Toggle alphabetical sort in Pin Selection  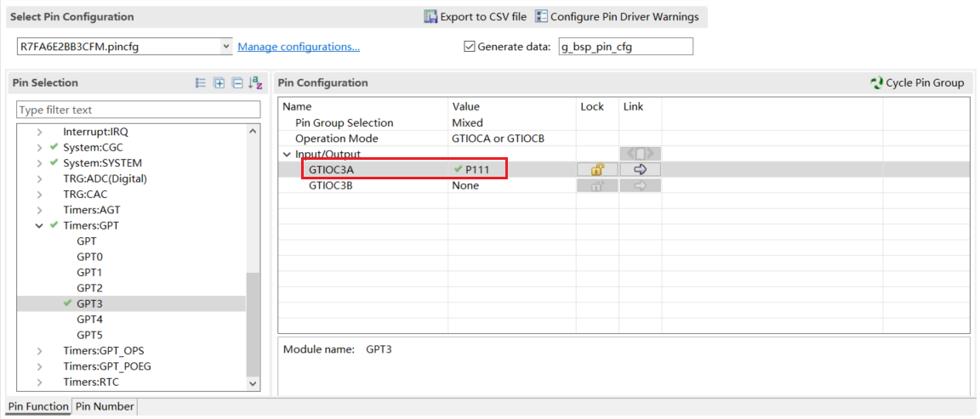[255, 83]
